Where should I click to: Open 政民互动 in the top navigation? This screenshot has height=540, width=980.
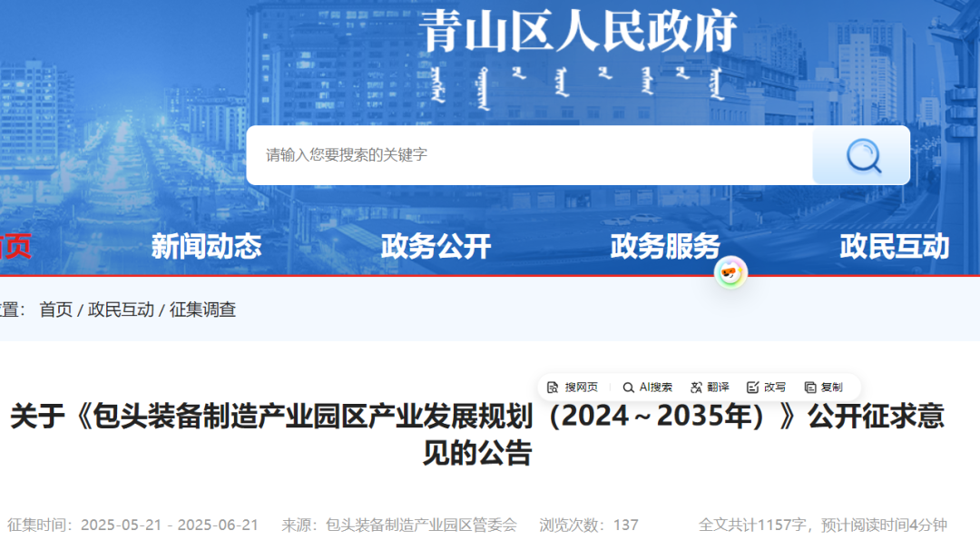(x=895, y=246)
